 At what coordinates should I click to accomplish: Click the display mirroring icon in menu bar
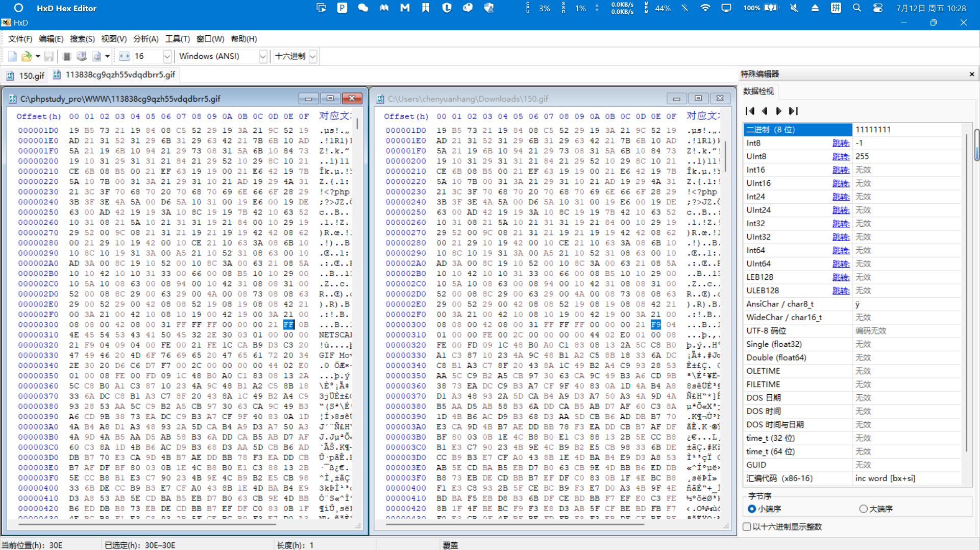726,8
